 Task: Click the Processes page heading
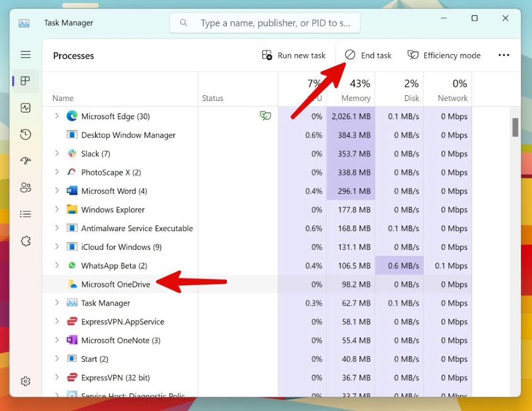pos(73,56)
